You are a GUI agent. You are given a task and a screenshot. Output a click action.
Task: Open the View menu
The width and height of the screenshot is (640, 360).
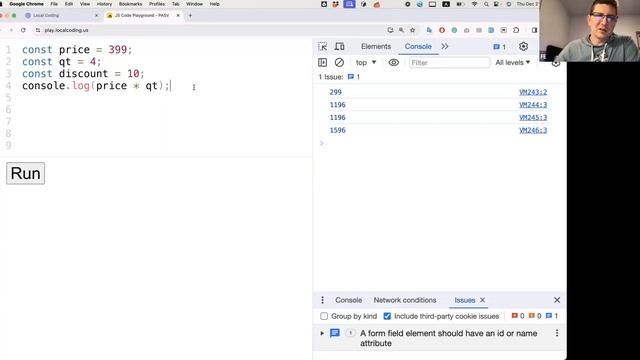click(x=85, y=4)
